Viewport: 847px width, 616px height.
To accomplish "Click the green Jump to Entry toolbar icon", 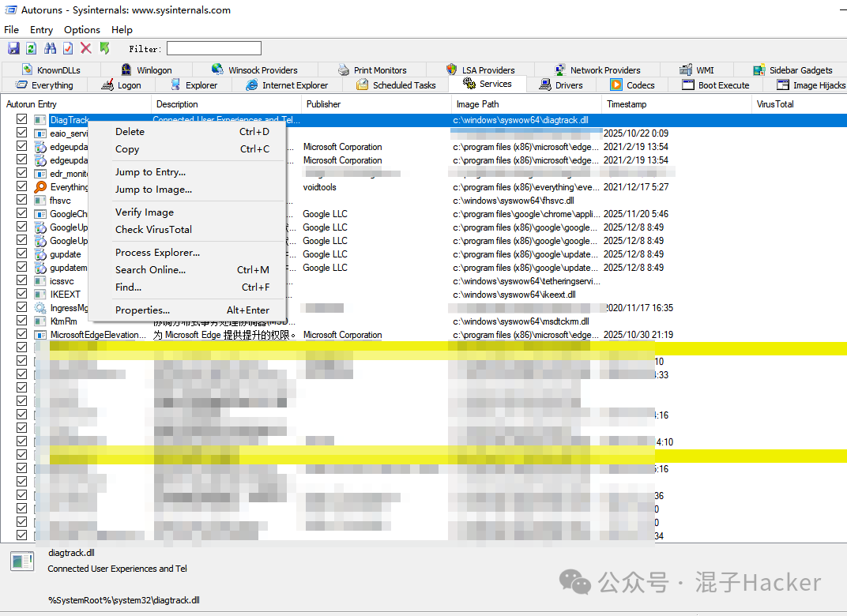I will click(x=104, y=49).
